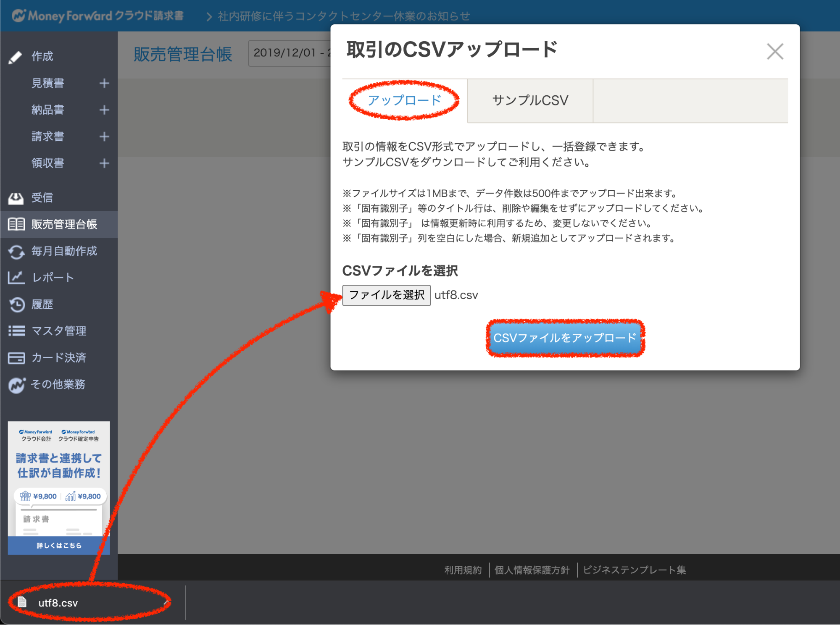Click the list icon for マスタ管理
Image resolution: width=840 pixels, height=625 pixels.
(x=16, y=331)
